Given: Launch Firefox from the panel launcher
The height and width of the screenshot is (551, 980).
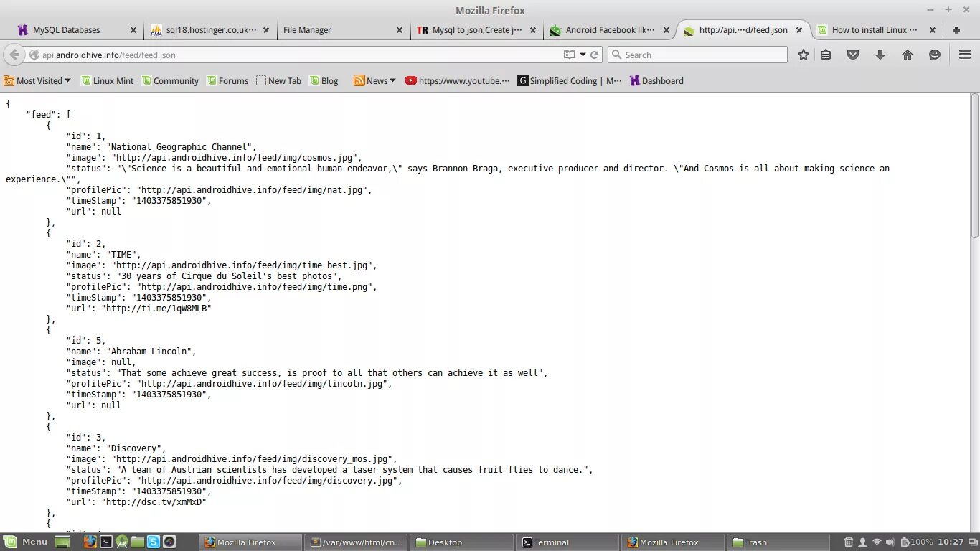Looking at the screenshot, I should pos(90,542).
